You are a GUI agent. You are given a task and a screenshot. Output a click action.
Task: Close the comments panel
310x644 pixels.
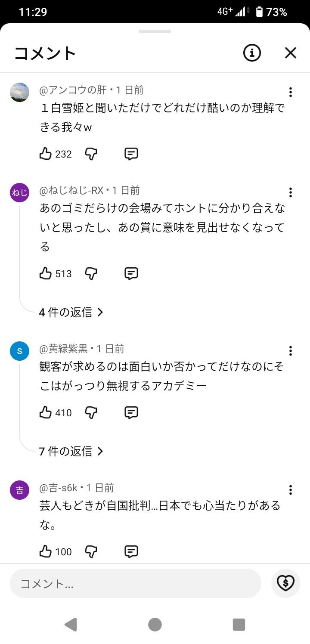tap(291, 53)
